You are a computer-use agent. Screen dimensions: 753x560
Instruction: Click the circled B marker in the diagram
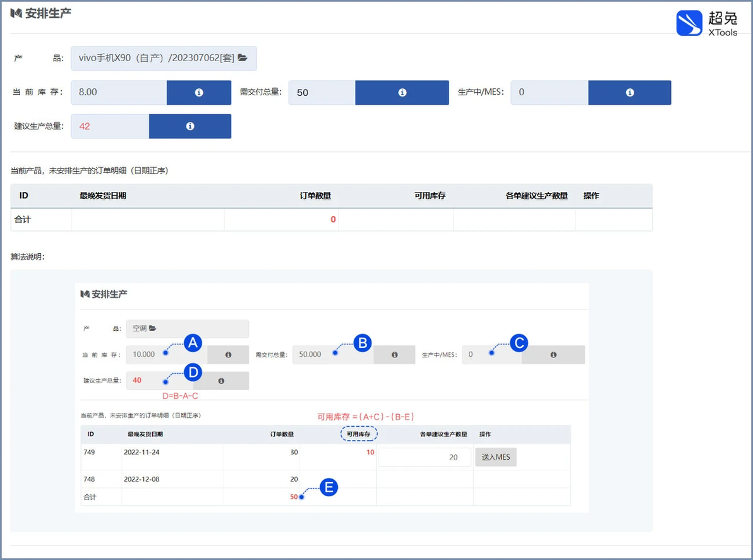[363, 343]
